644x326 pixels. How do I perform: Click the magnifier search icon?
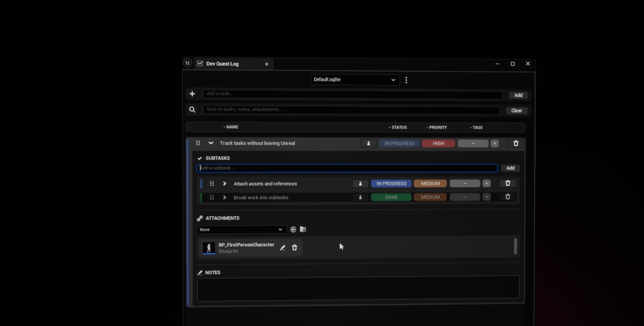tap(192, 110)
